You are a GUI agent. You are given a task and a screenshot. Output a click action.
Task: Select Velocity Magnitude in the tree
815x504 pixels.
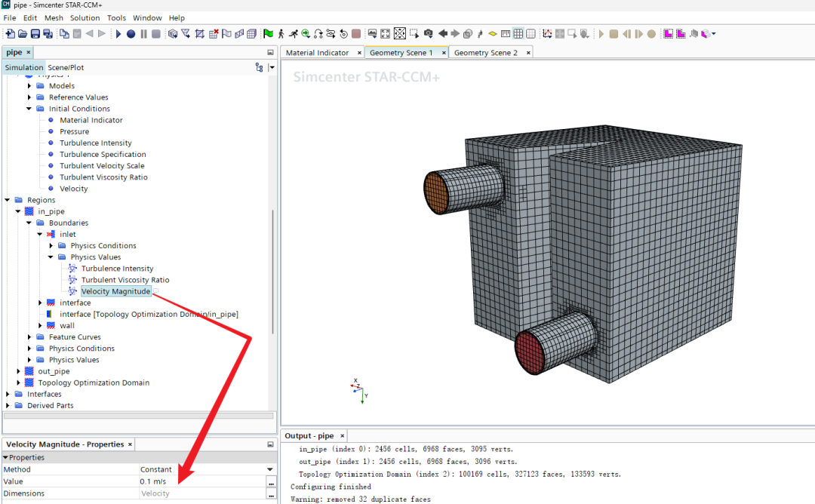(x=115, y=291)
